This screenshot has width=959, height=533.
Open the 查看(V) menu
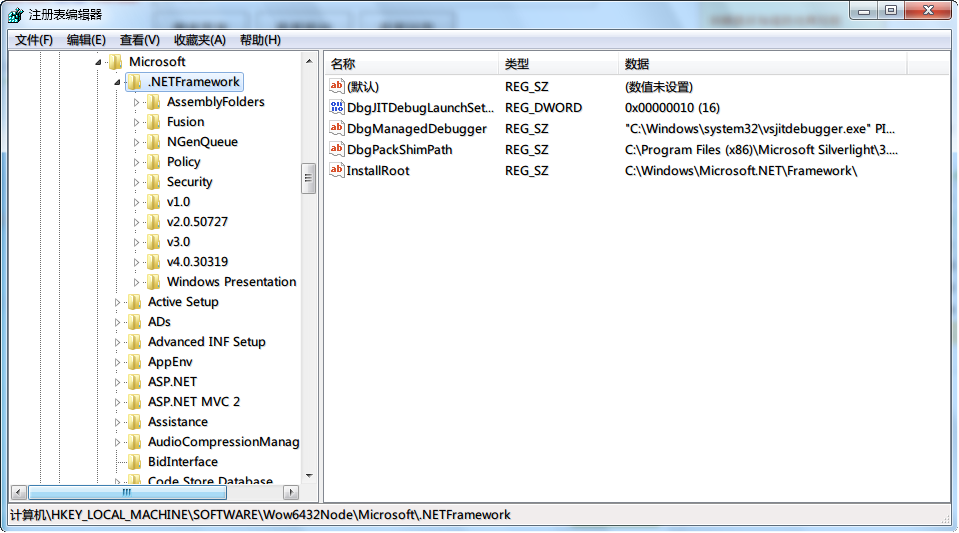coord(139,40)
